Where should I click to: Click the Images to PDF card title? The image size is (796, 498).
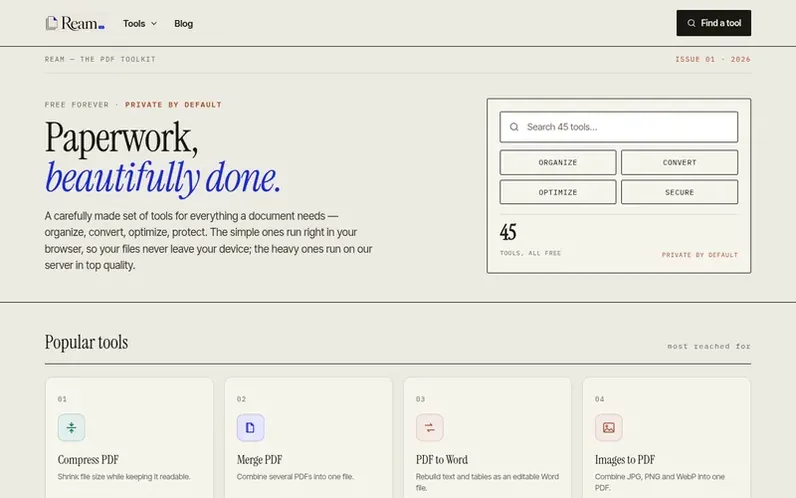tap(625, 459)
